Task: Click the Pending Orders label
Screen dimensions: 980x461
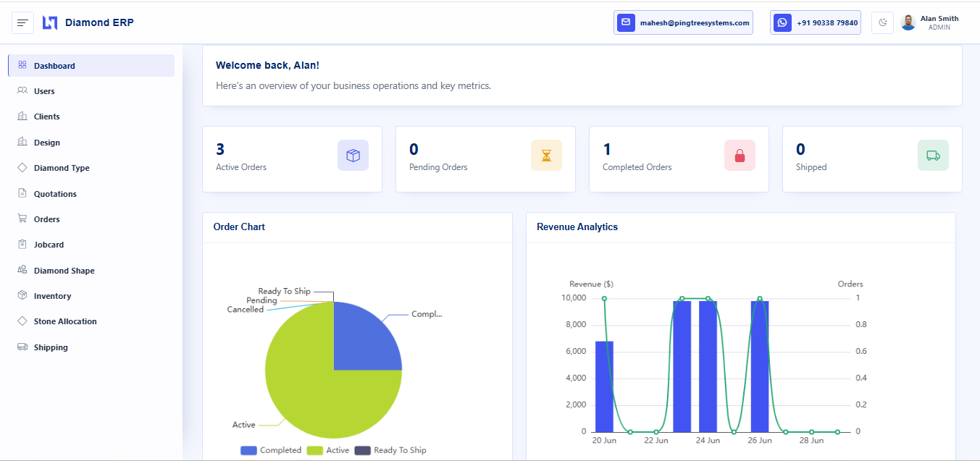Action: tap(438, 167)
